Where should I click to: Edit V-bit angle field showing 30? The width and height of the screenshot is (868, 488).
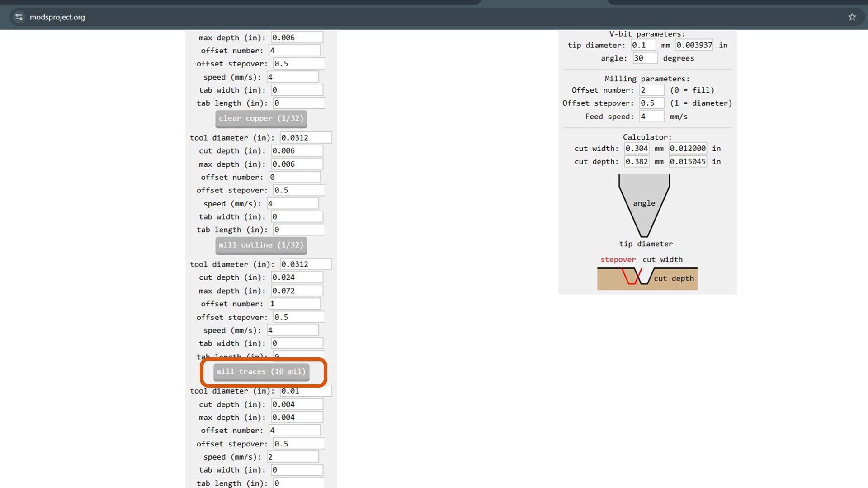(x=645, y=58)
